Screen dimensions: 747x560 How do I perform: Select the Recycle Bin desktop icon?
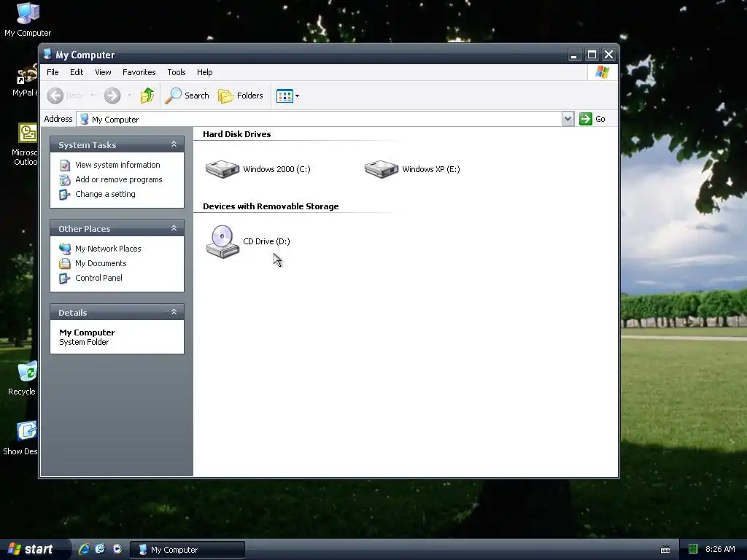pos(21,379)
